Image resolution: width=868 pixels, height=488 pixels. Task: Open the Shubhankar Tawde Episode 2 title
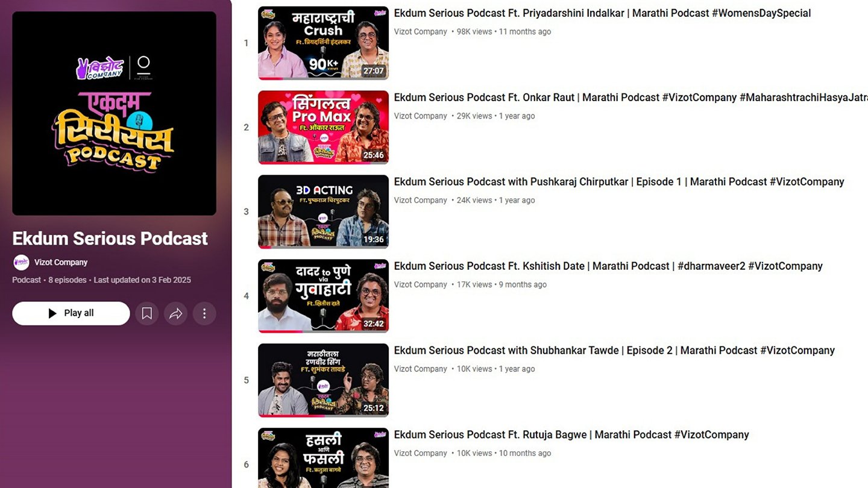(614, 351)
